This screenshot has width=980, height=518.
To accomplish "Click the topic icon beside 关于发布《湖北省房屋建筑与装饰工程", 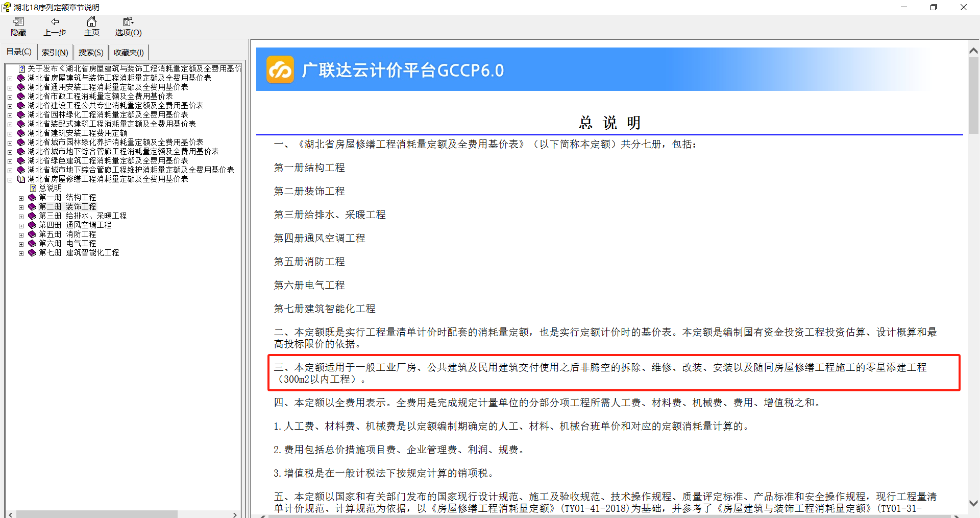I will [22, 68].
